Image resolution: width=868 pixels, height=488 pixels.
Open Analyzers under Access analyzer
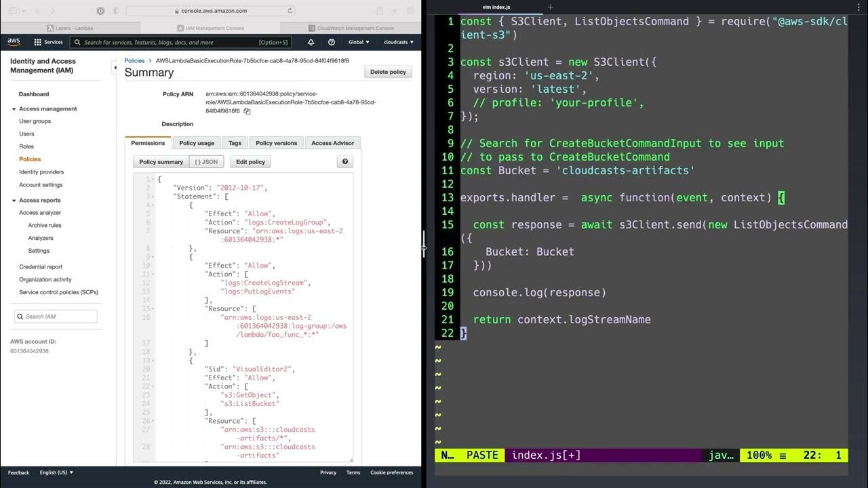coord(41,238)
